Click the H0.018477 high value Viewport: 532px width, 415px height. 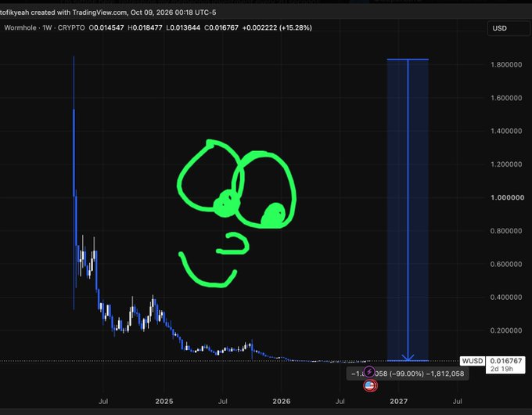click(145, 28)
